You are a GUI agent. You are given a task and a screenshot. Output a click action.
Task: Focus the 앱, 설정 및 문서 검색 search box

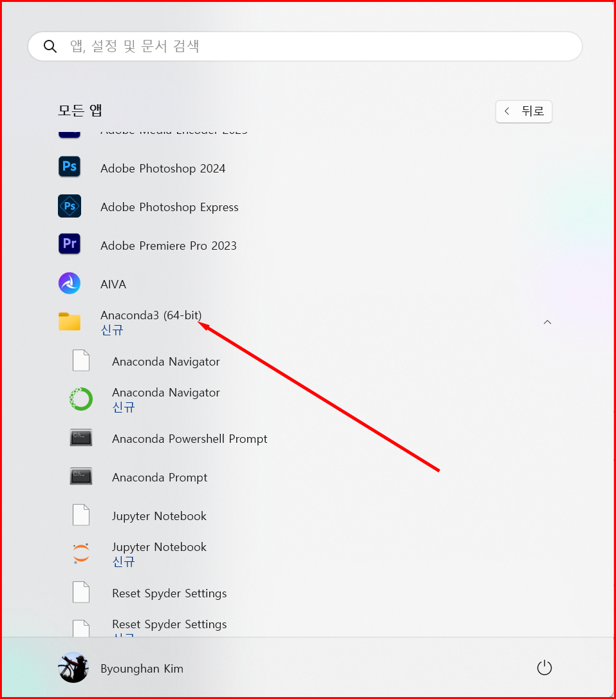click(x=305, y=46)
